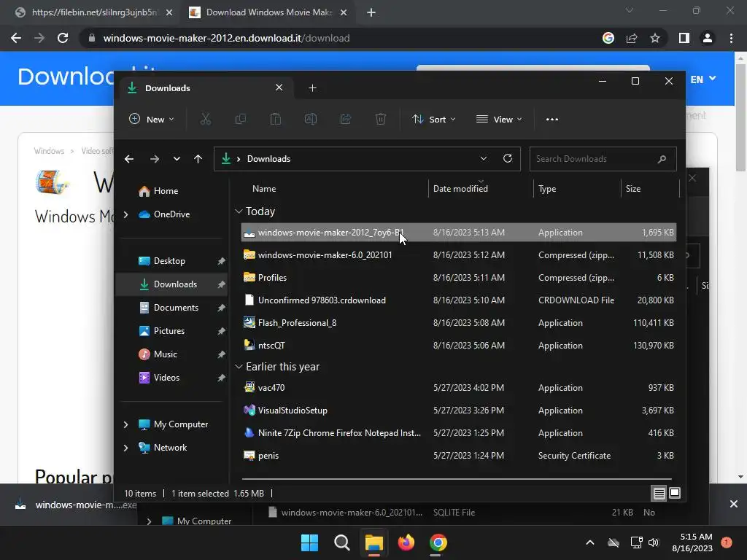747x560 pixels.
Task: Refresh the Downloads folder view
Action: point(508,158)
